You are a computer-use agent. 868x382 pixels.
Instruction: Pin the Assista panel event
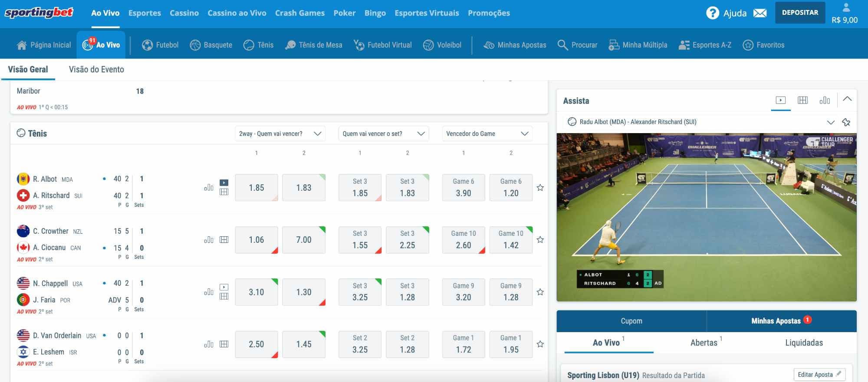[846, 122]
